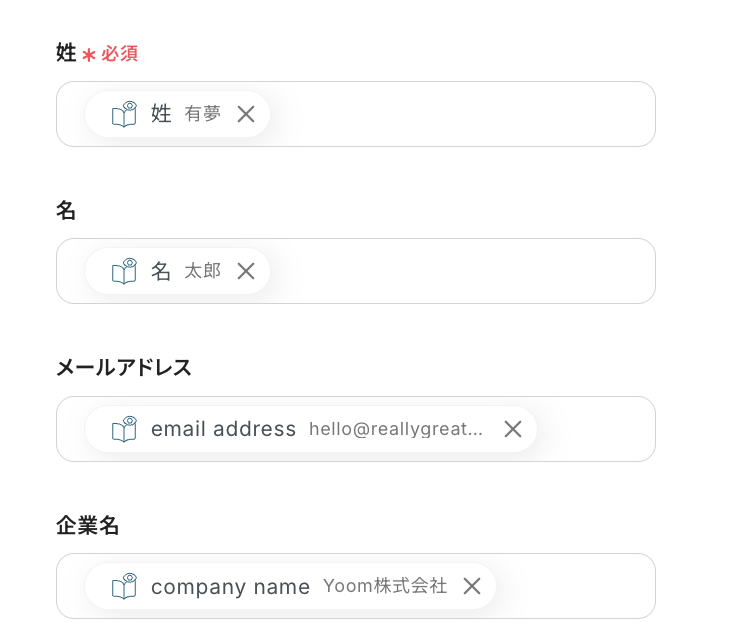Viewport: 748px width, 644px height.
Task: Click the Yoom株式会社 value text
Action: (x=385, y=586)
